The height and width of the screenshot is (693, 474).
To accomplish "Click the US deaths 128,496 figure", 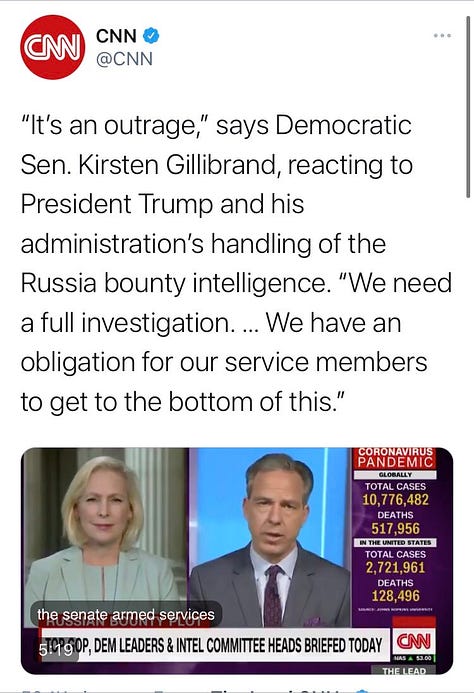I will click(x=395, y=596).
